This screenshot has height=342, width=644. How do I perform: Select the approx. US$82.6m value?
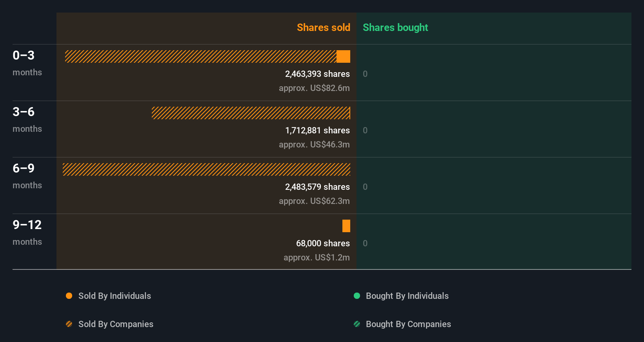pyautogui.click(x=314, y=88)
